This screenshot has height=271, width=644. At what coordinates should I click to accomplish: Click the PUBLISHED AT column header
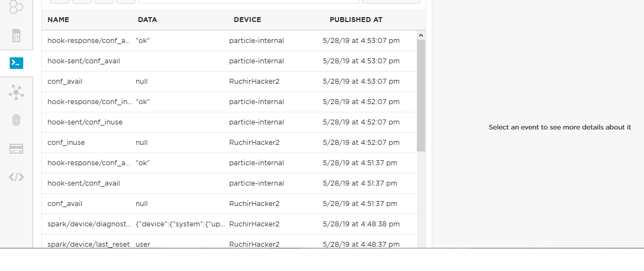(356, 20)
